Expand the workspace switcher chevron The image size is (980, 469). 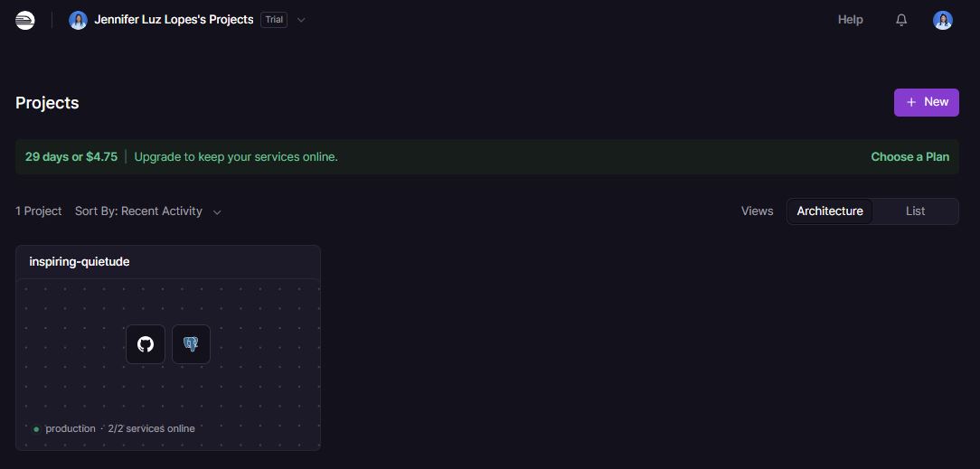point(301,20)
